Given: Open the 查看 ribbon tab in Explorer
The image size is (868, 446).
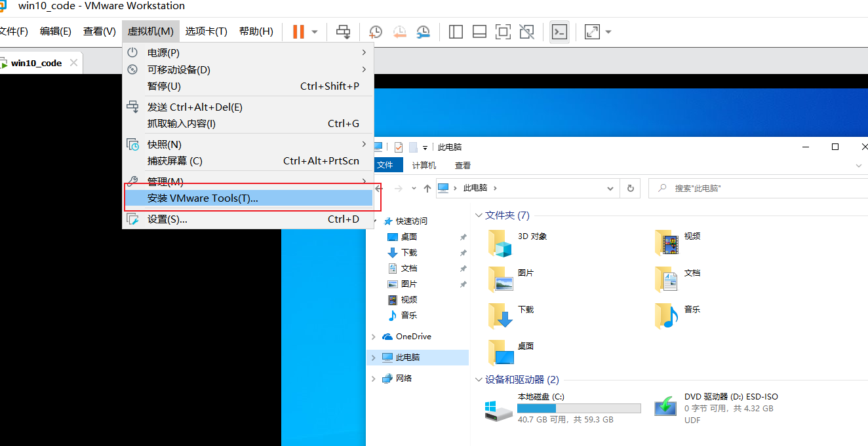Looking at the screenshot, I should tap(463, 165).
